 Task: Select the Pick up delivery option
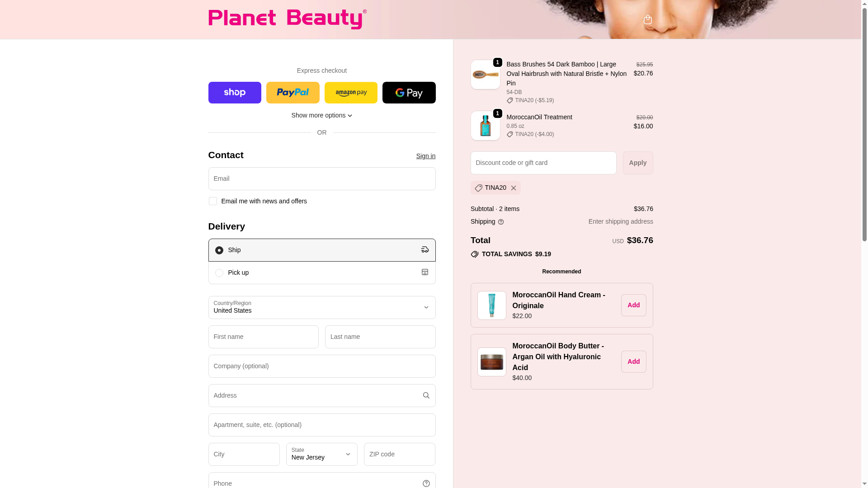pyautogui.click(x=322, y=272)
